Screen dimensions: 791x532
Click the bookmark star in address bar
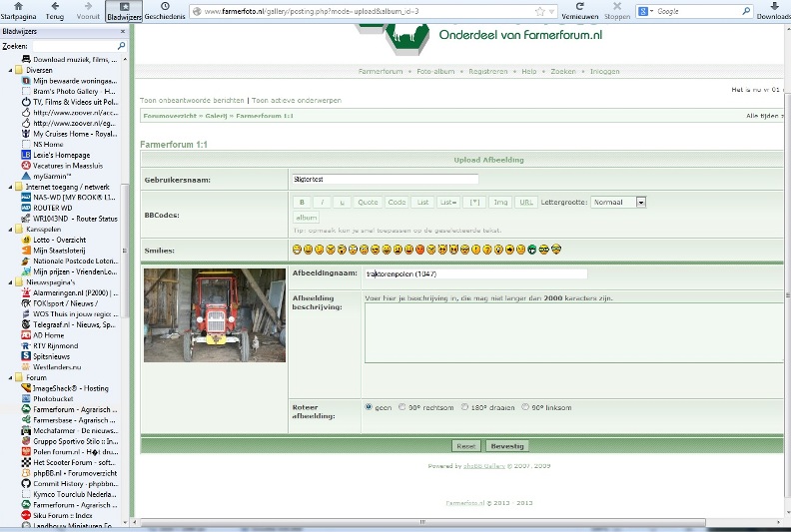point(540,11)
